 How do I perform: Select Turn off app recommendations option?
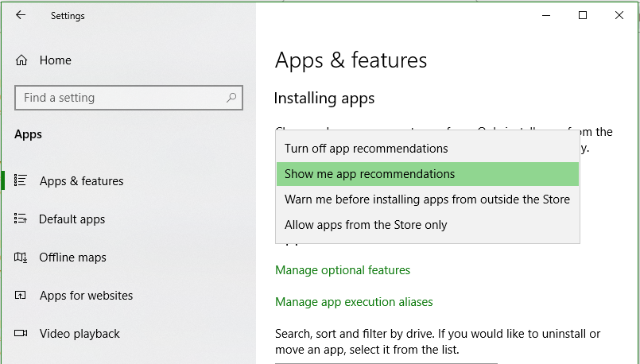tap(366, 149)
